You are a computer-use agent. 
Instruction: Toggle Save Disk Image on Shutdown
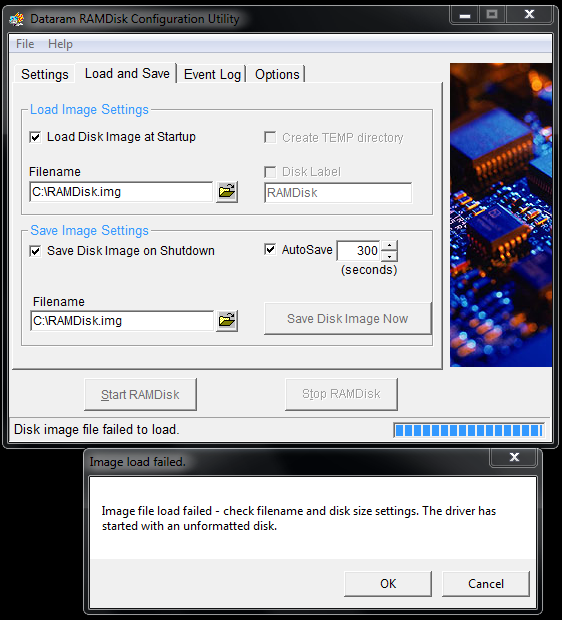coord(35,251)
